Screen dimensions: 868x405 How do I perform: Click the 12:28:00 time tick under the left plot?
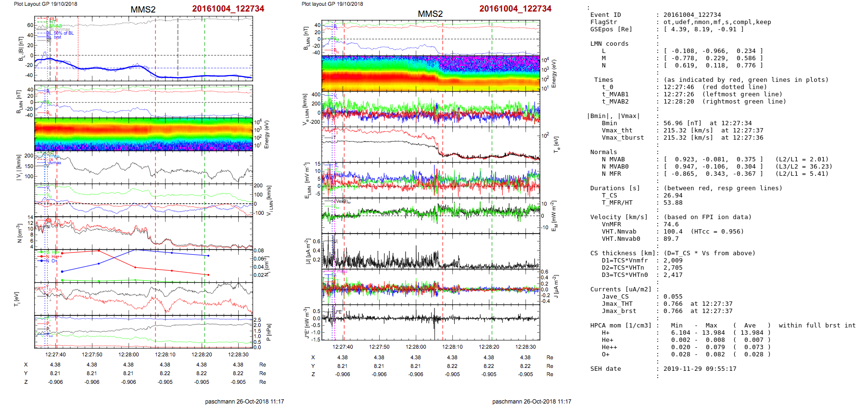pos(128,354)
